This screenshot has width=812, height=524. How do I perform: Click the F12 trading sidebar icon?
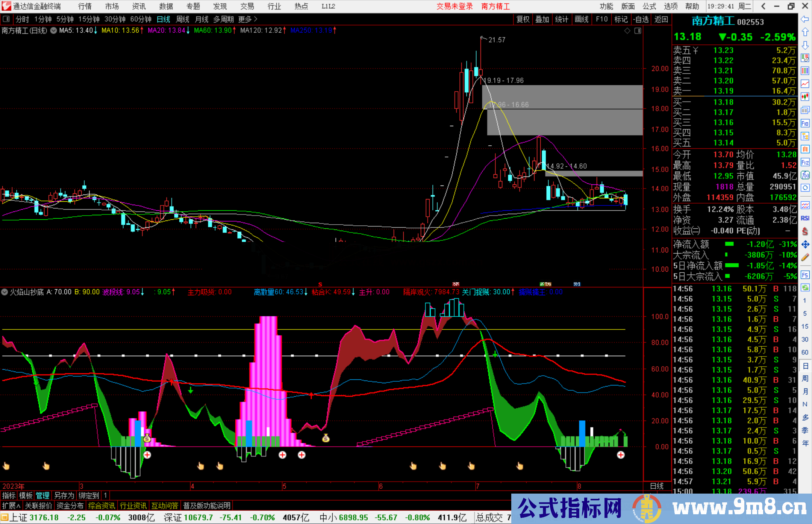pos(805,162)
